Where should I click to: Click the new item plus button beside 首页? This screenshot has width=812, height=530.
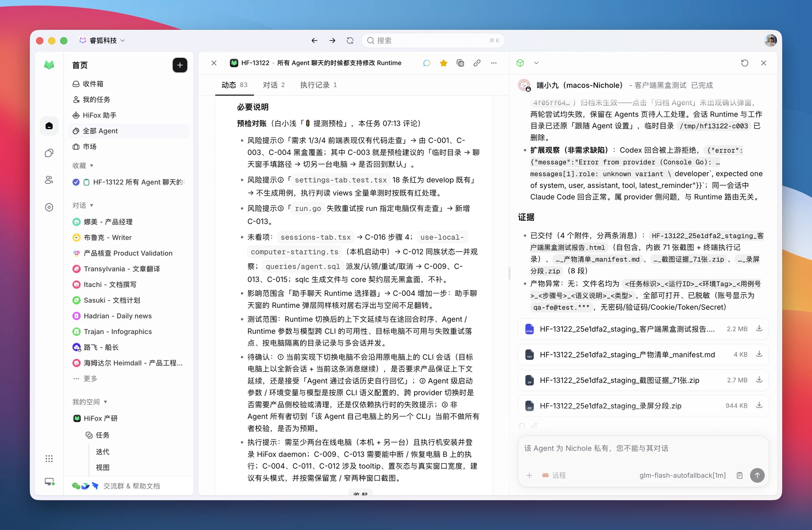coord(180,65)
